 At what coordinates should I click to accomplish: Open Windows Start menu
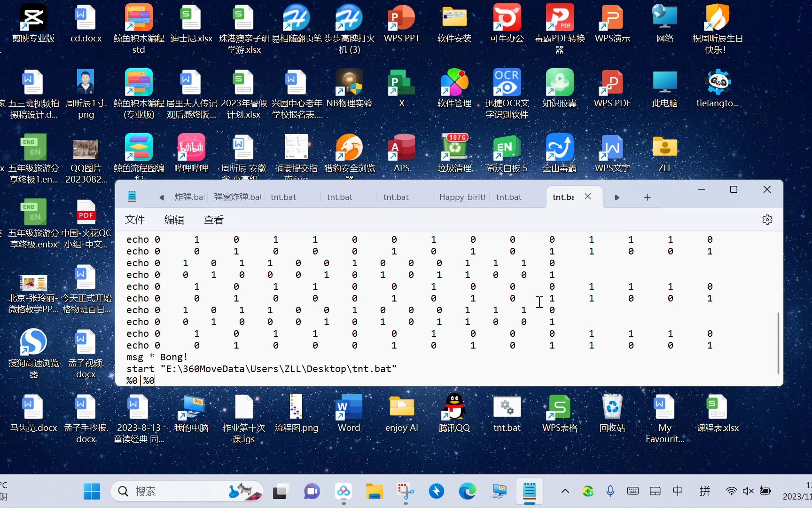92,492
